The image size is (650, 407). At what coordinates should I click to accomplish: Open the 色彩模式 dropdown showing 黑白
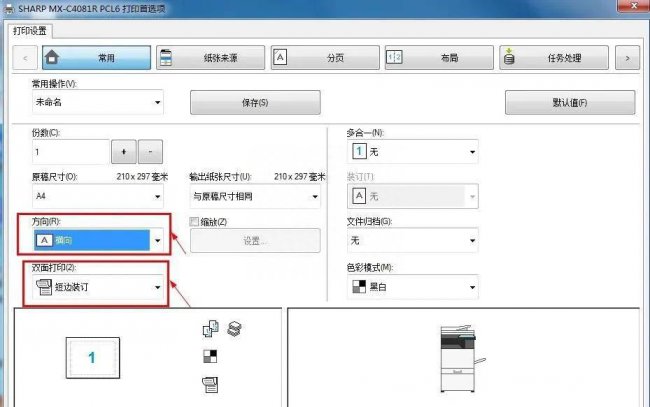(413, 287)
